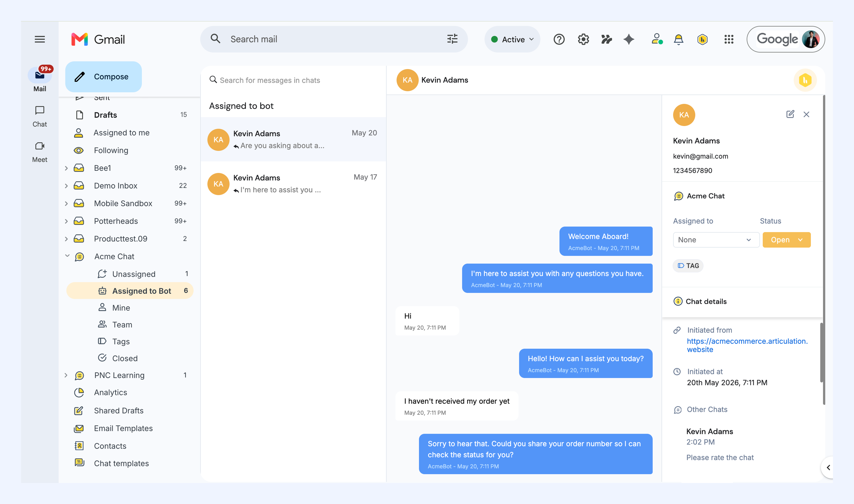Close the contact details panel
Image resolution: width=854 pixels, height=504 pixels.
click(x=806, y=114)
